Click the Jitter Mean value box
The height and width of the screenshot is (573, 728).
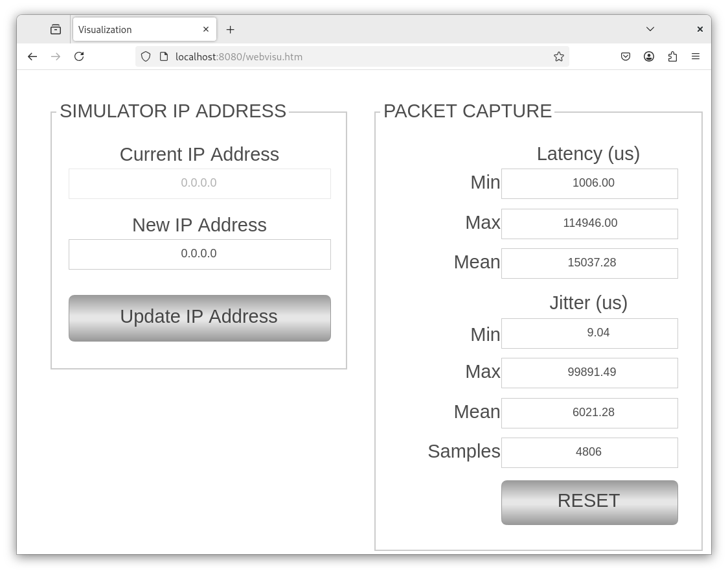(x=589, y=413)
